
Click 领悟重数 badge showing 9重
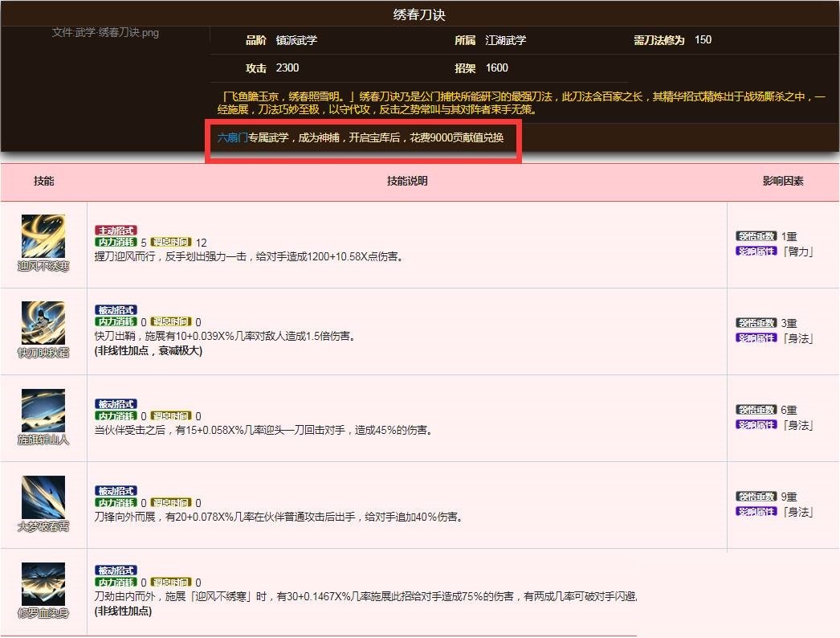tap(756, 497)
